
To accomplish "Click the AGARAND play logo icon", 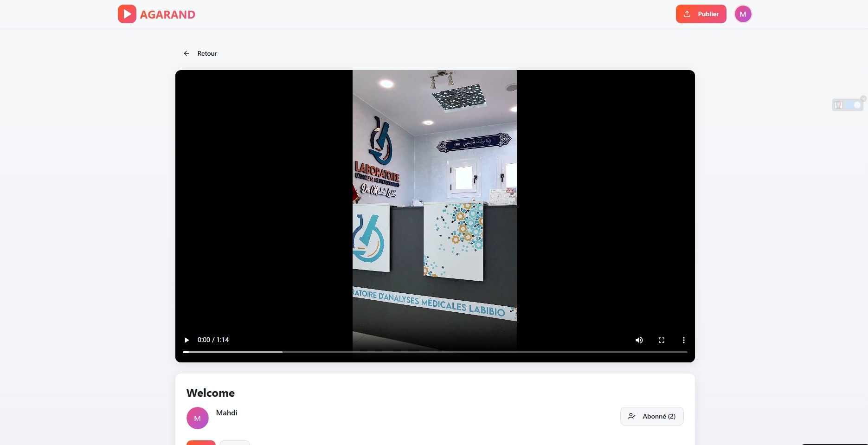I will pyautogui.click(x=127, y=14).
